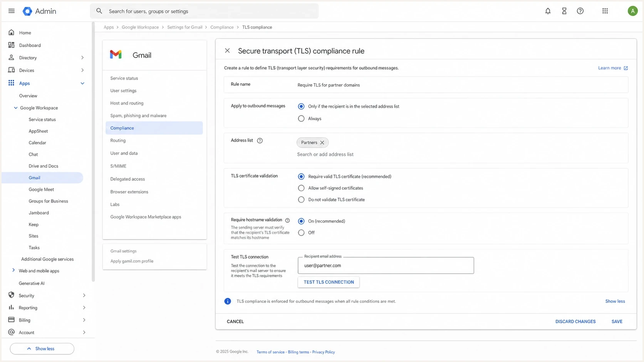
Task: Open Privacy Policy link
Action: [x=323, y=352]
